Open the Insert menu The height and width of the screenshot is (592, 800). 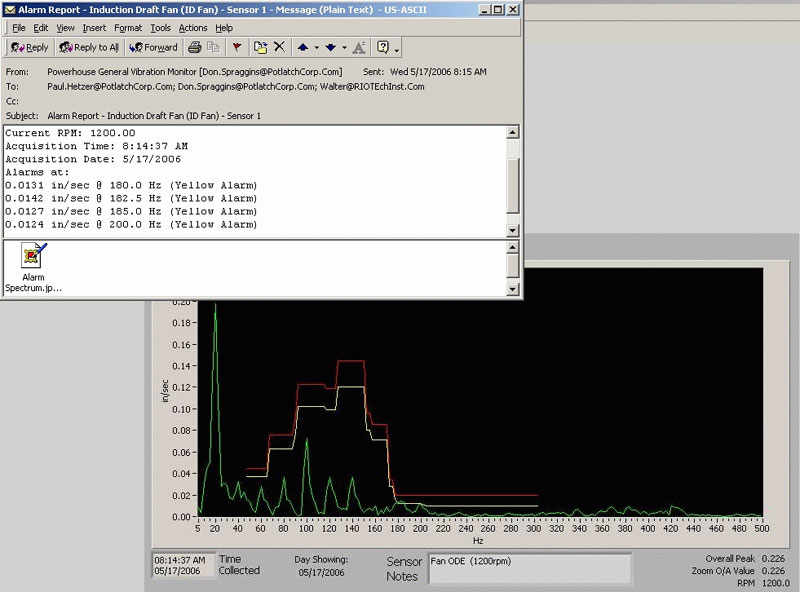coord(94,28)
